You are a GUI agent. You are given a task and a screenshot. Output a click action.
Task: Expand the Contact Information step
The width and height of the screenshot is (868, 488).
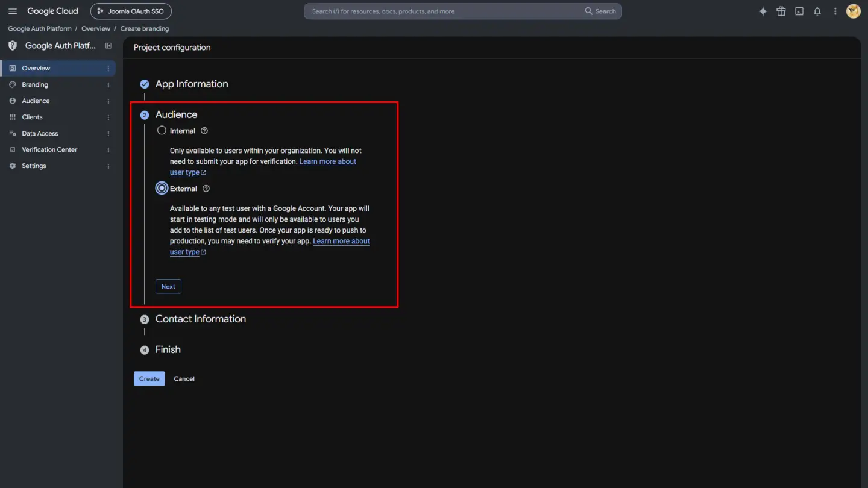point(201,319)
